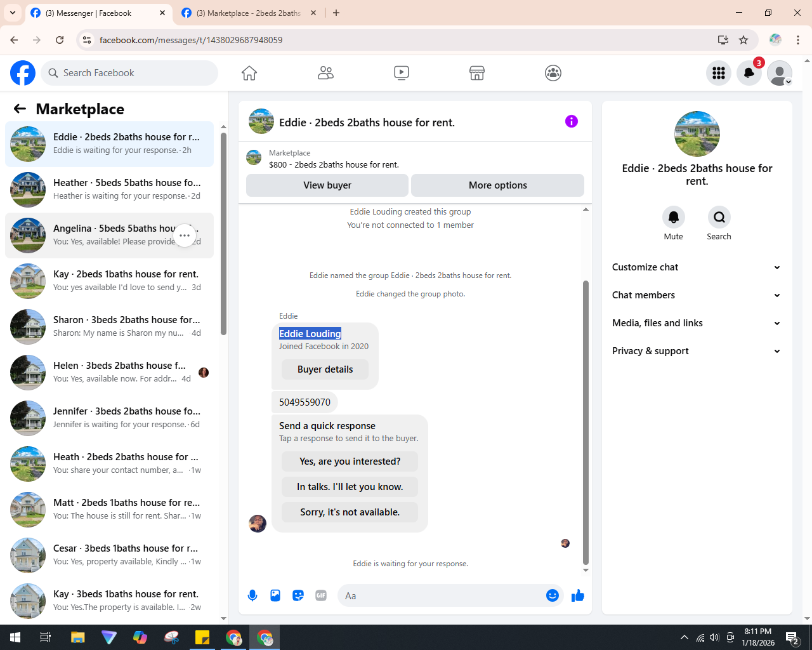Screen dimensions: 812x650
Task: Open the taskbar notification center
Action: pos(792,637)
